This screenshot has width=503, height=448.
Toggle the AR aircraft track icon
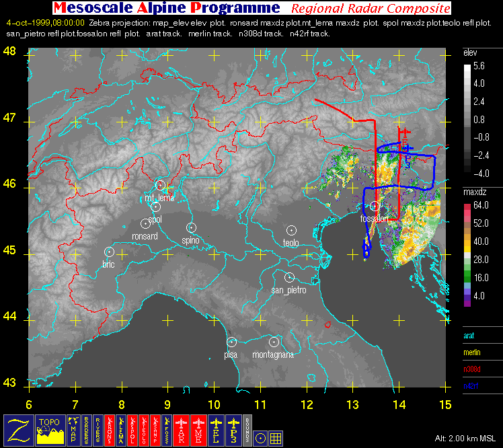click(182, 429)
